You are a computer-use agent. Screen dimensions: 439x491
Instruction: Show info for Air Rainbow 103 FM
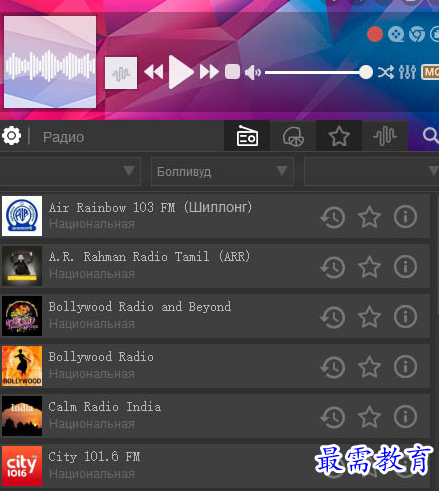point(405,217)
